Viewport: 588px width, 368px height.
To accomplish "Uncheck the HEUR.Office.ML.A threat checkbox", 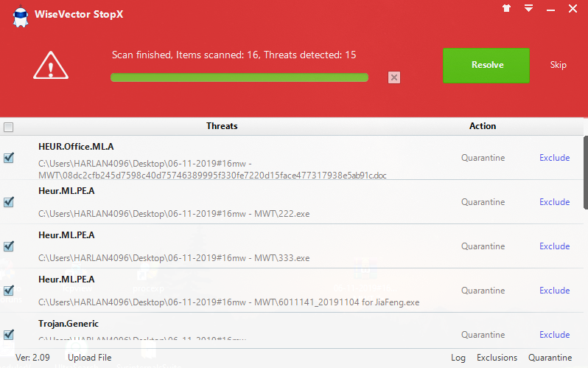I will click(x=9, y=158).
